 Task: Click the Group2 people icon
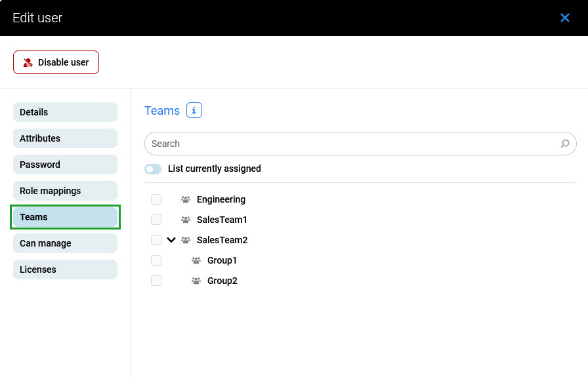pyautogui.click(x=196, y=281)
